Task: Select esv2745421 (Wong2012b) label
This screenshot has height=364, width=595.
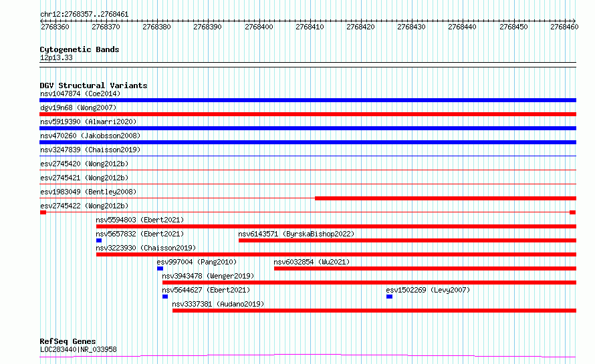Action: click(x=84, y=178)
